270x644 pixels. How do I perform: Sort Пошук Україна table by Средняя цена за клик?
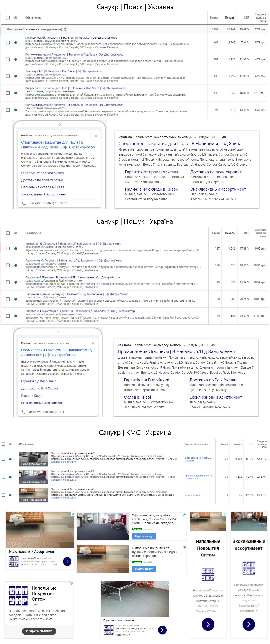[x=260, y=233]
